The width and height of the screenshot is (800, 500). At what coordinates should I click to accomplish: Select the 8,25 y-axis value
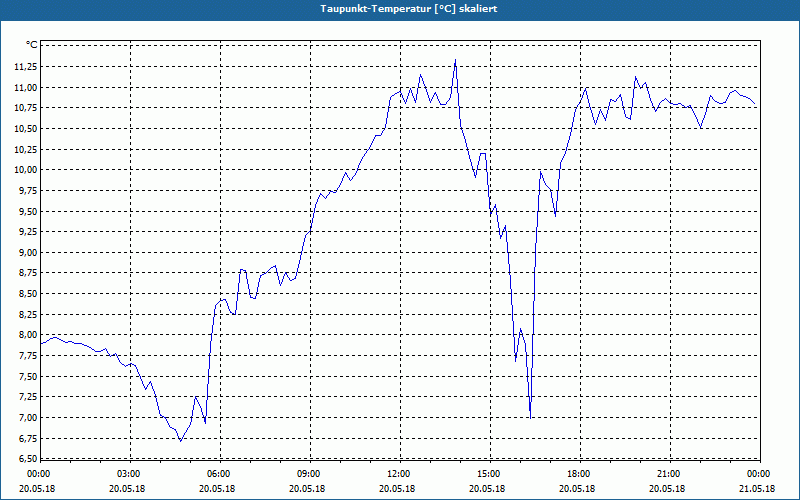pos(29,314)
